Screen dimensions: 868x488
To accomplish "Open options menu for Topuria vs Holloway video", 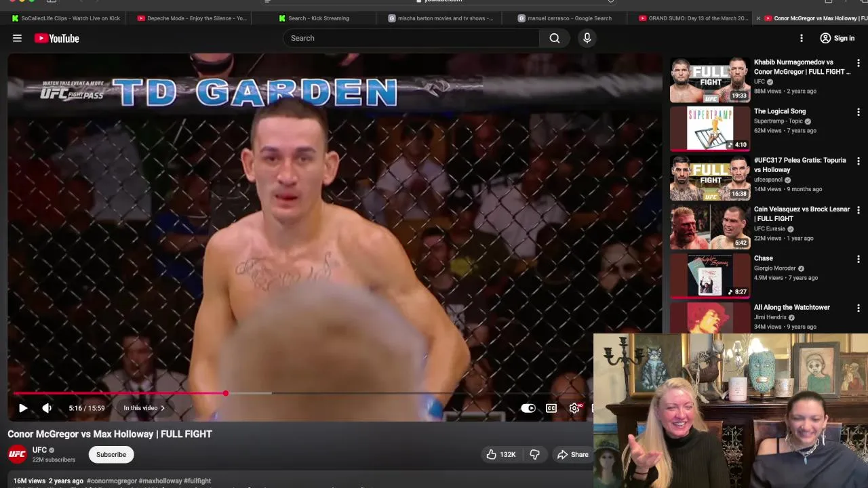I will coord(859,161).
